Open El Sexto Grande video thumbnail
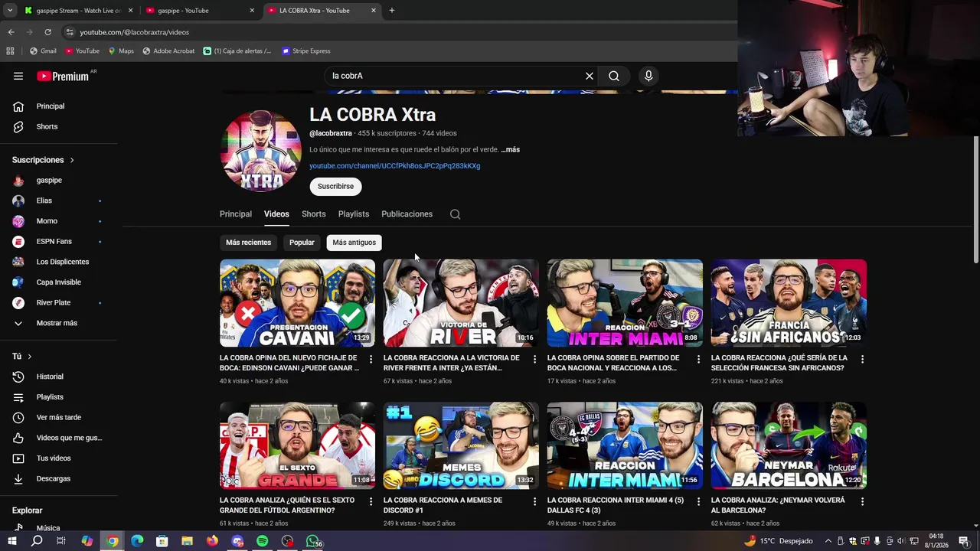The height and width of the screenshot is (551, 980). tap(297, 445)
